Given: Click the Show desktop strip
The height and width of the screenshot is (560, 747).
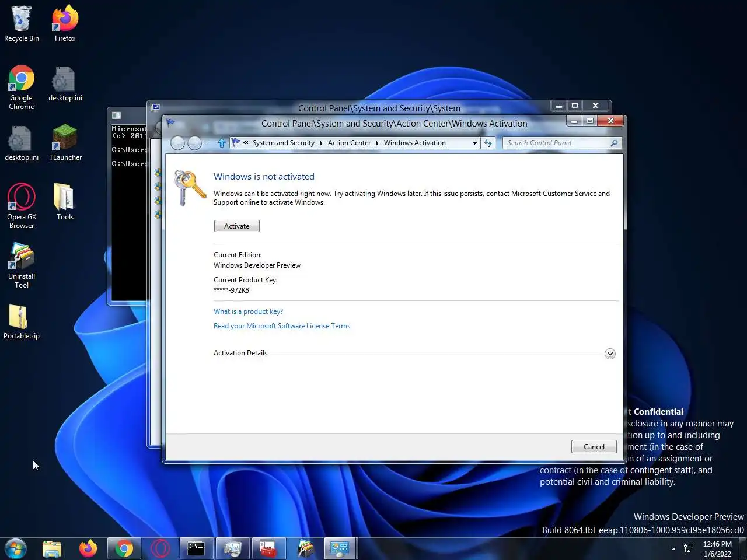Looking at the screenshot, I should click(x=743, y=548).
